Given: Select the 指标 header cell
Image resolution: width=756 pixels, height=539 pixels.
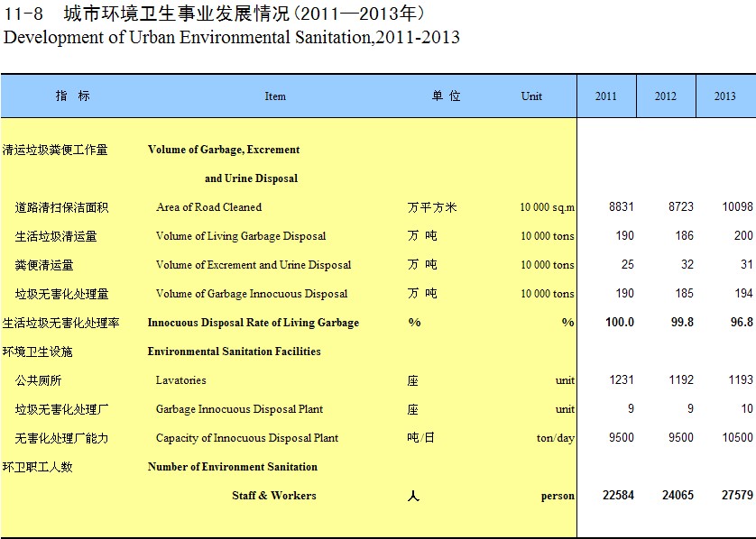Looking at the screenshot, I should [x=72, y=96].
